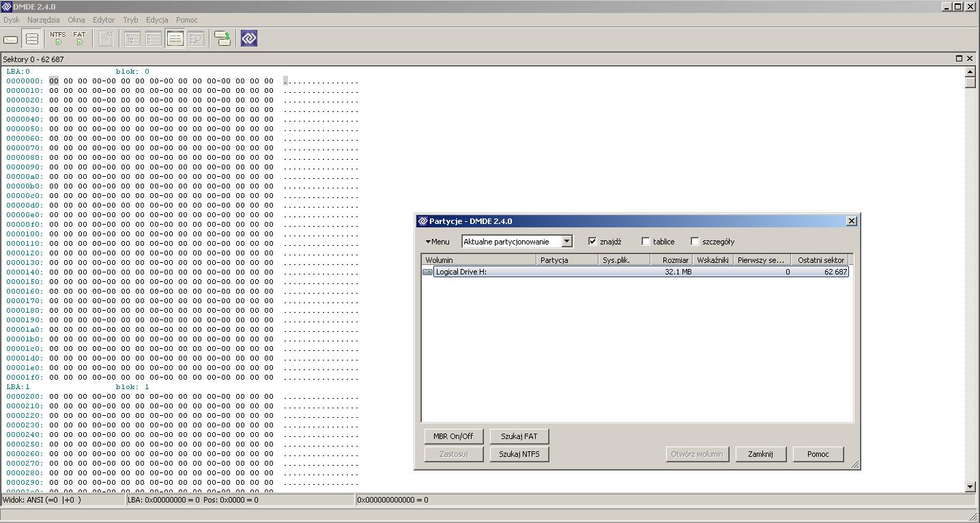Click the Partycje dialog title bar icon

point(422,221)
